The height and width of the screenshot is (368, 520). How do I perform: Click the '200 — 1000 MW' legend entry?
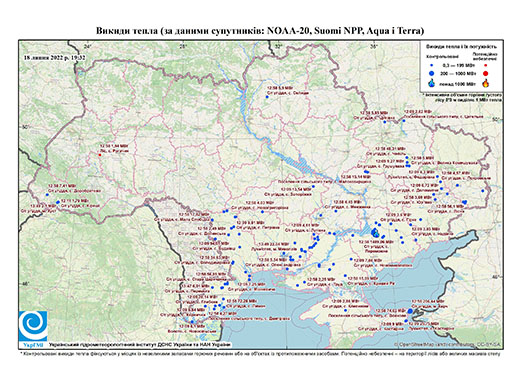pos(458,73)
